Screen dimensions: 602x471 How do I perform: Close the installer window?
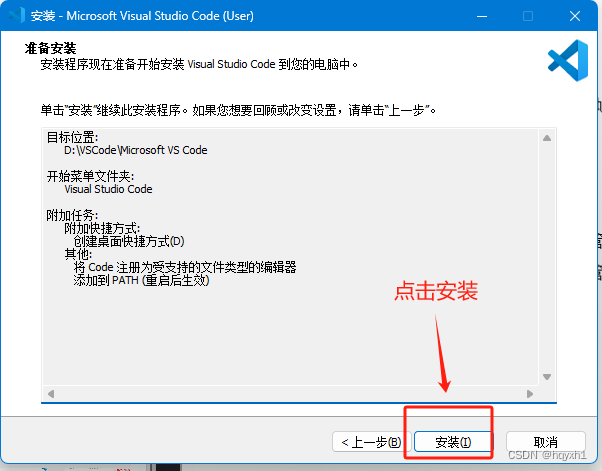[575, 16]
